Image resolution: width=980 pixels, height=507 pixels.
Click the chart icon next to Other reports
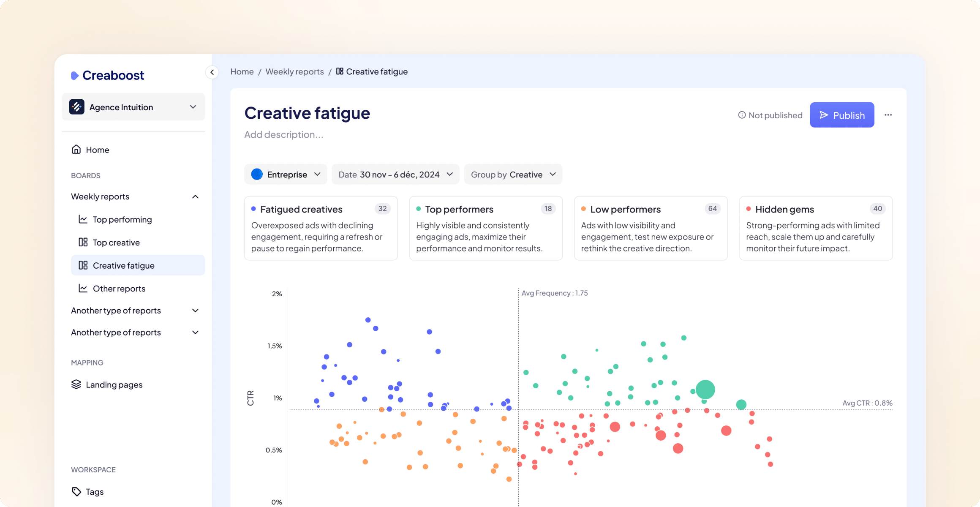(x=83, y=288)
